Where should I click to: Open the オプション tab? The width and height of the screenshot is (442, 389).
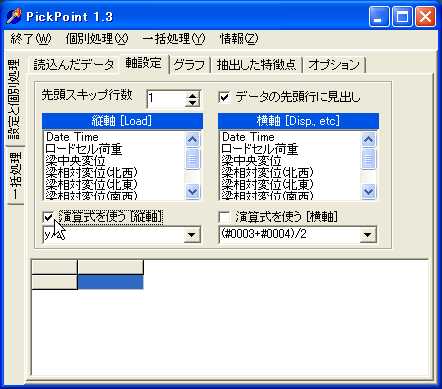pos(334,64)
